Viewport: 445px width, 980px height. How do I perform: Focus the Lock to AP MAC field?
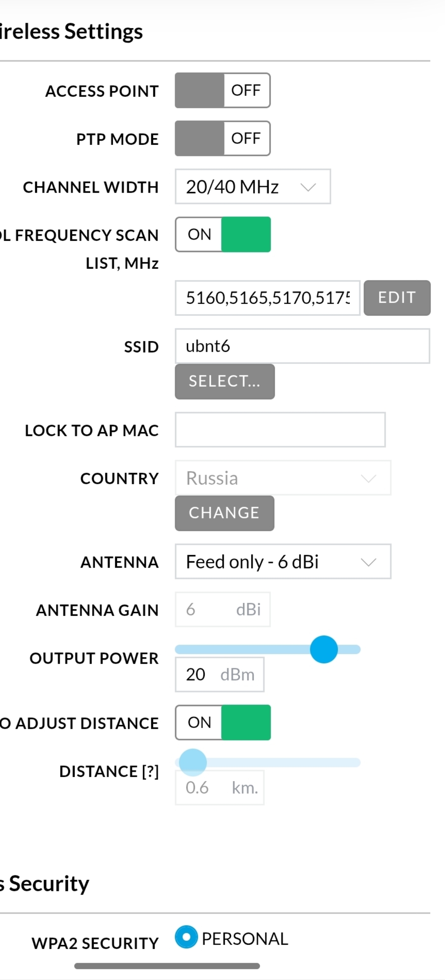tap(280, 430)
